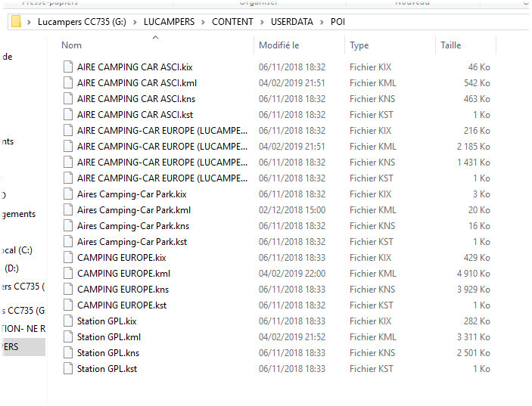
Task: Click the folder icon in address bar
Action: point(17,21)
